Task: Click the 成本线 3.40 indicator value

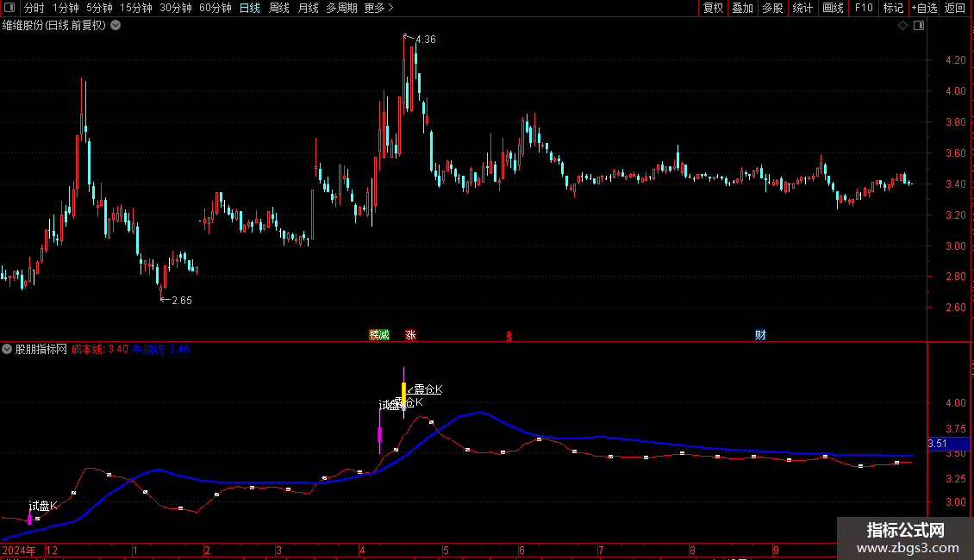Action: 99,349
